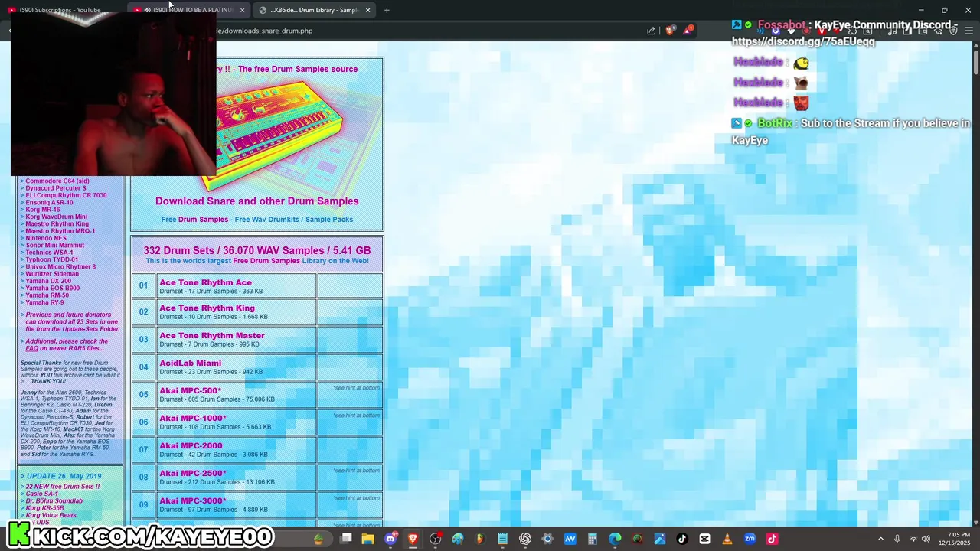The height and width of the screenshot is (551, 980).
Task: Click the Brave Rewards triangle icon
Action: click(688, 31)
